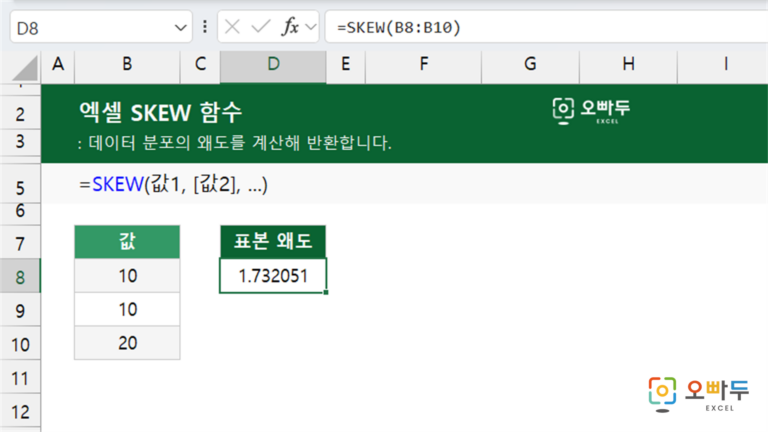
Task: Select column G header
Action: 530,64
